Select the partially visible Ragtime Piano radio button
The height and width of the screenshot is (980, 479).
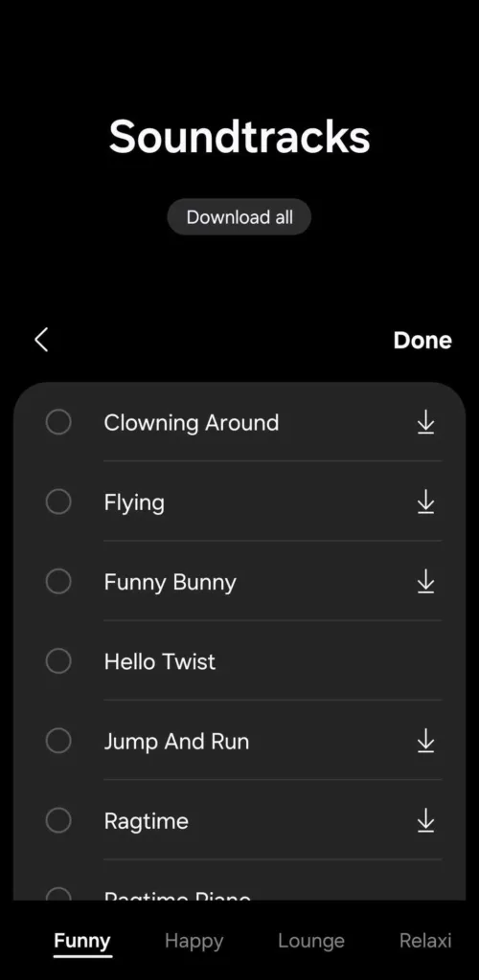(x=58, y=895)
